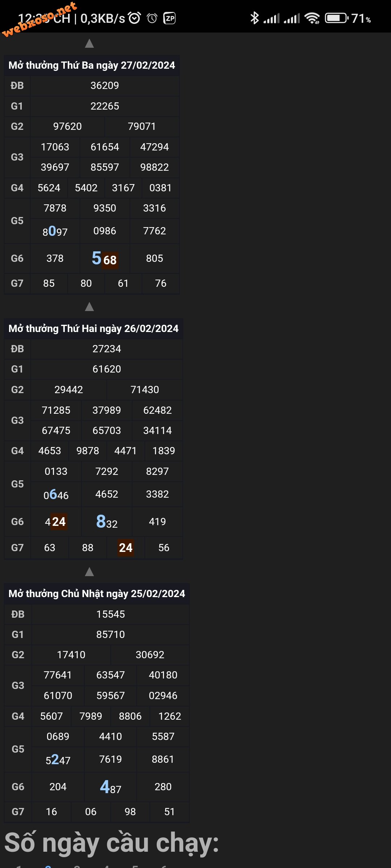The height and width of the screenshot is (868, 391).
Task: Open the webxoso.net watermark logo
Action: tap(39, 19)
